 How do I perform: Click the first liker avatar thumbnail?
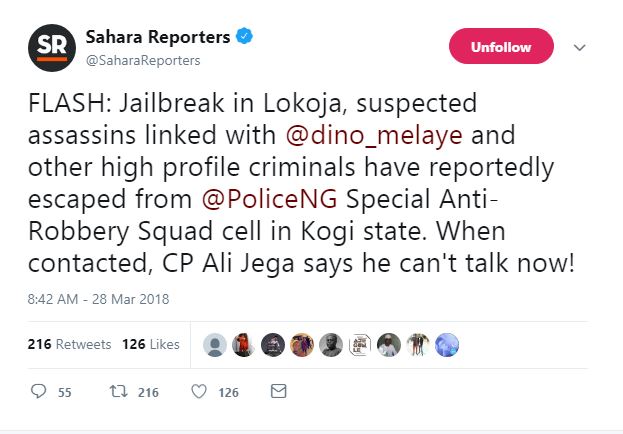tap(214, 344)
